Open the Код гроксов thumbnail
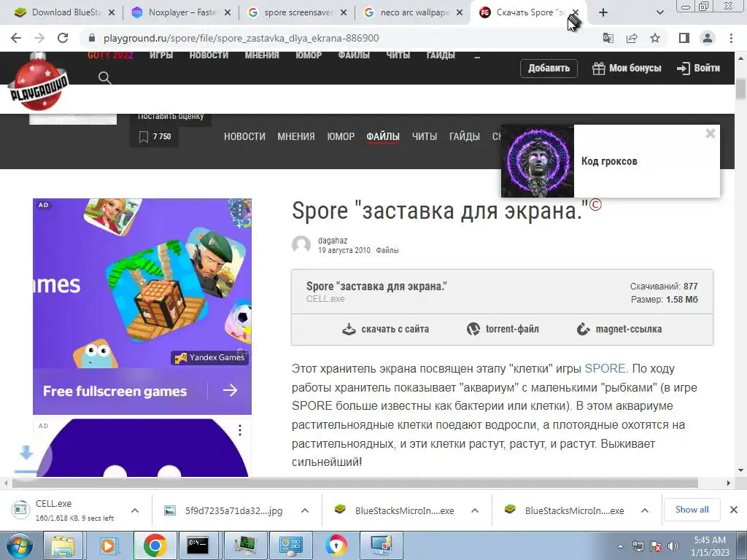The image size is (747, 560). pos(538,161)
